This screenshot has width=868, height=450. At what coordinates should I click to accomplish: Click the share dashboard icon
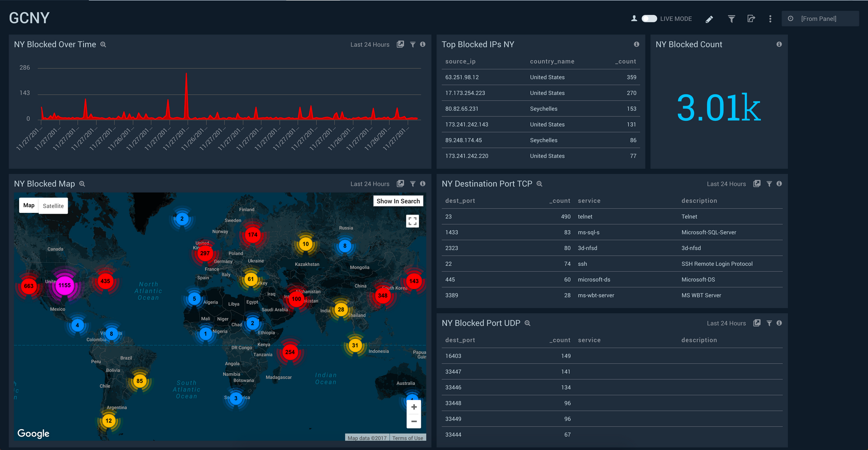tap(751, 19)
